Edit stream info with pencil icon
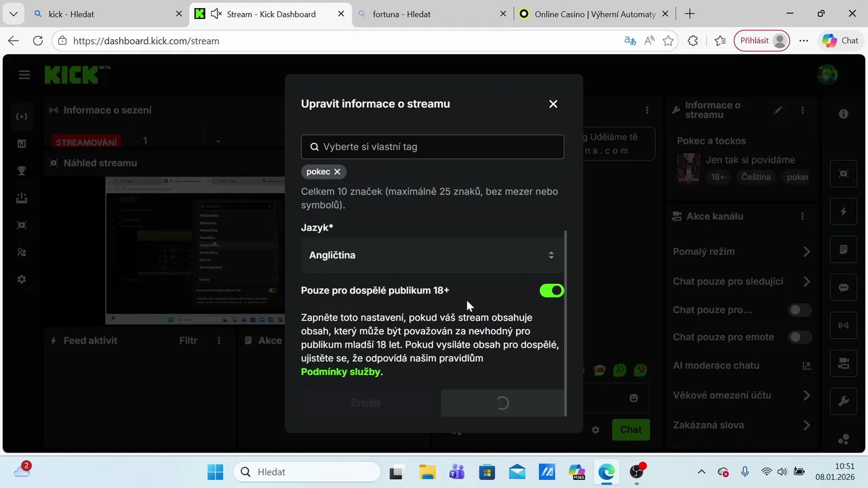Screen dimensions: 868x488 point(778,110)
